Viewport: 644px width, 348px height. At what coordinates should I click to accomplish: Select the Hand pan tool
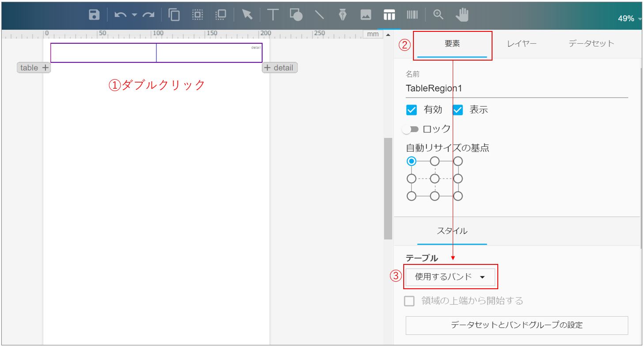pos(462,15)
